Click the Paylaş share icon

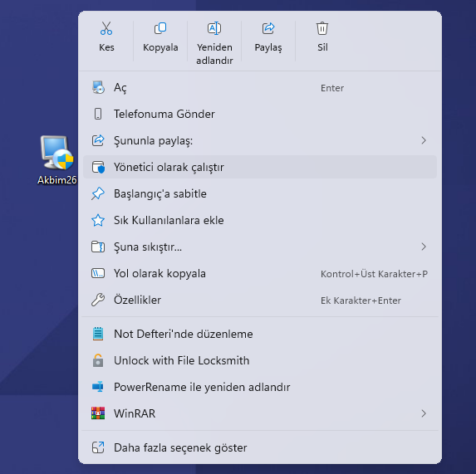click(x=268, y=28)
